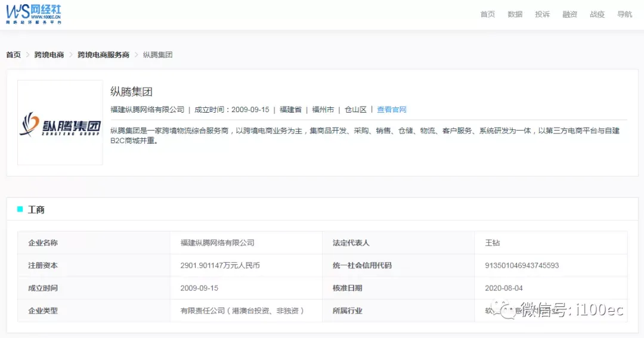Click the 王钻 value cell
This screenshot has height=338, width=644.
[x=551, y=243]
